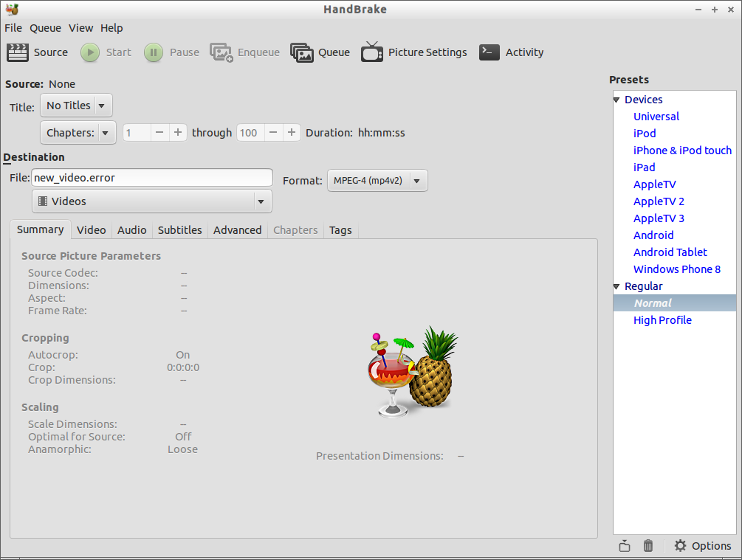Switch to the Summary tab
Viewport: 742px width, 560px height.
(x=40, y=229)
